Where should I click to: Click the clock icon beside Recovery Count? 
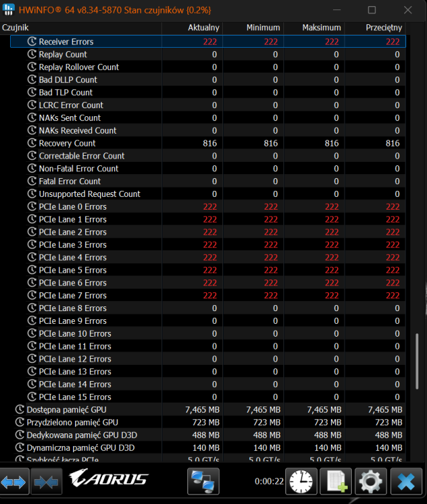pyautogui.click(x=32, y=143)
